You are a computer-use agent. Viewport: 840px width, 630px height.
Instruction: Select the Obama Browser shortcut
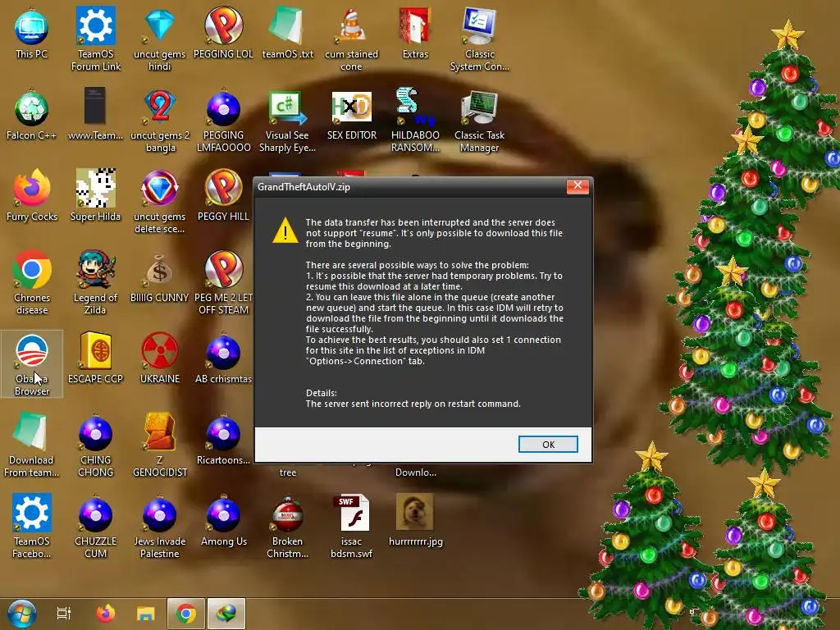pos(32,364)
